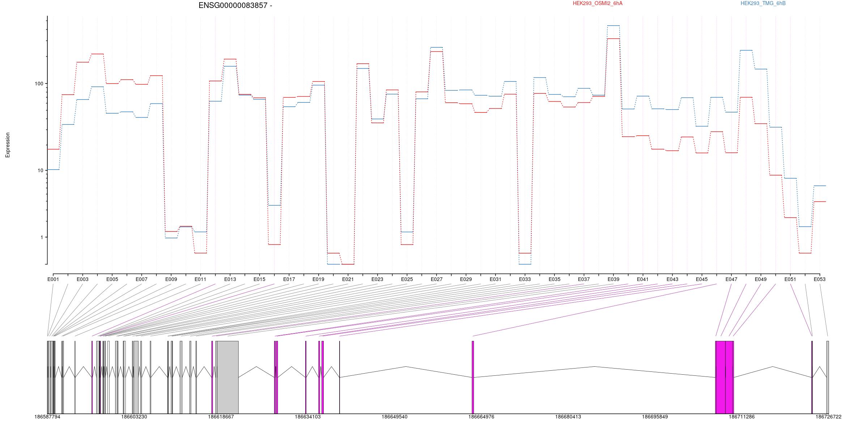Click exon label E015

(x=259, y=279)
